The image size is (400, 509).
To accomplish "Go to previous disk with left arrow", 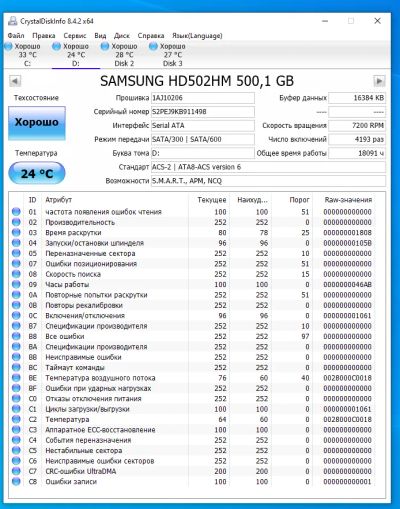I will tap(15, 81).
